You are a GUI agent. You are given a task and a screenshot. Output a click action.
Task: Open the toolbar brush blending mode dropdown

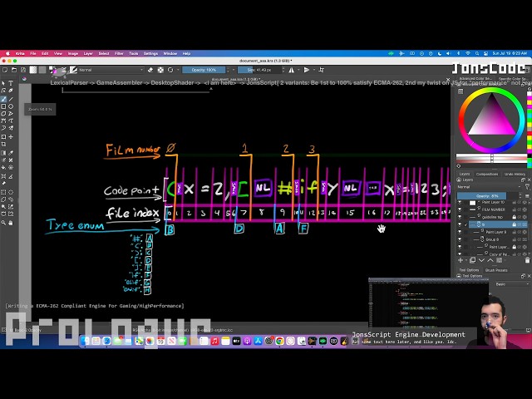pos(111,70)
